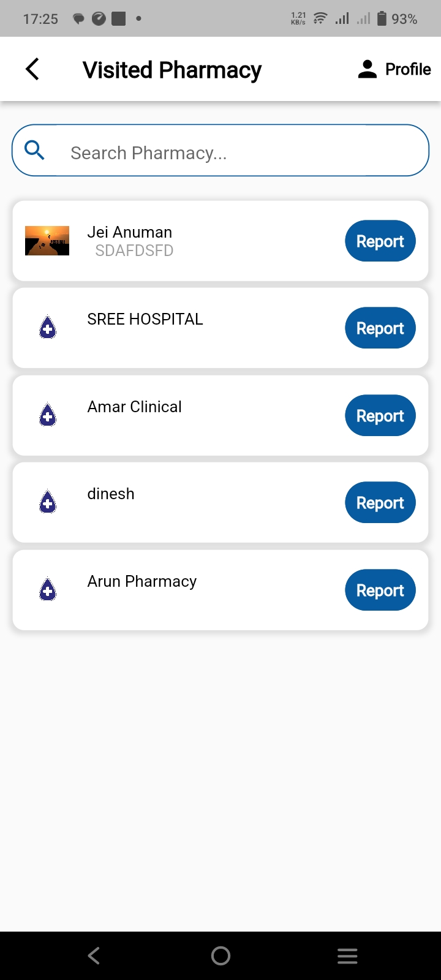Report the Jei Anuman pharmacy

pyautogui.click(x=380, y=241)
